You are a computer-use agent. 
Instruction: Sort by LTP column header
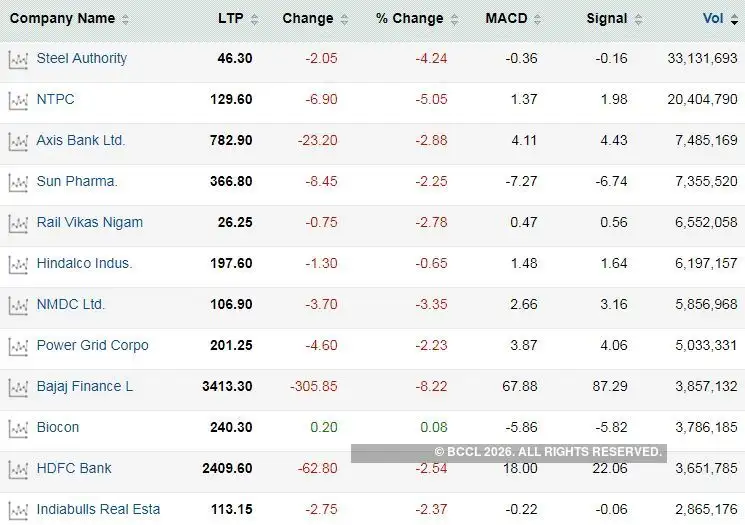pos(230,18)
